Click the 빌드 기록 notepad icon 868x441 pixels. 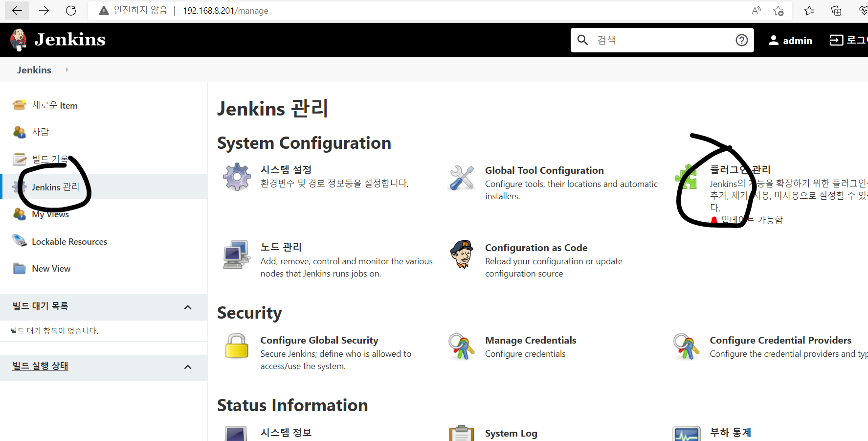[20, 159]
